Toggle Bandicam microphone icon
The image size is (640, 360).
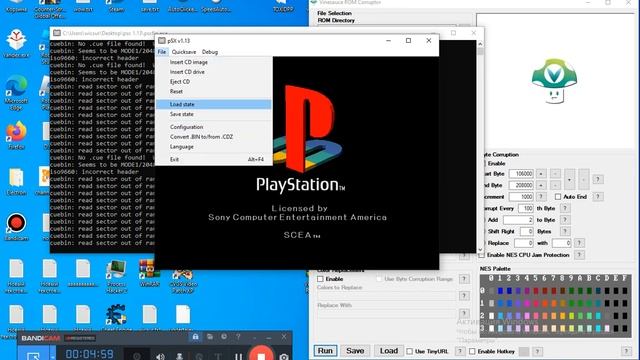tap(179, 356)
